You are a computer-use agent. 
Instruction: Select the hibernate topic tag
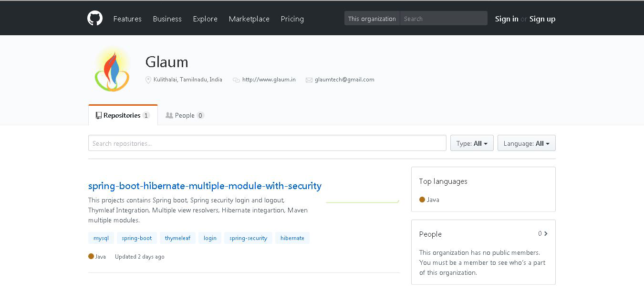pos(292,238)
